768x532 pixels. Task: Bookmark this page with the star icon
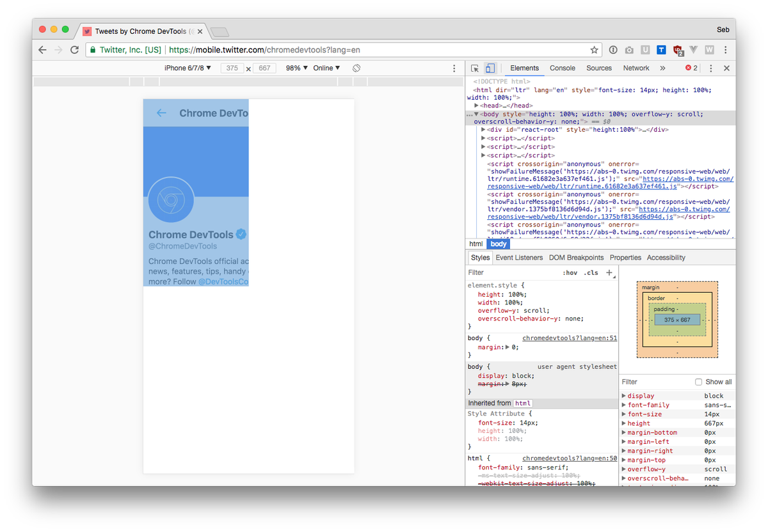click(x=594, y=50)
